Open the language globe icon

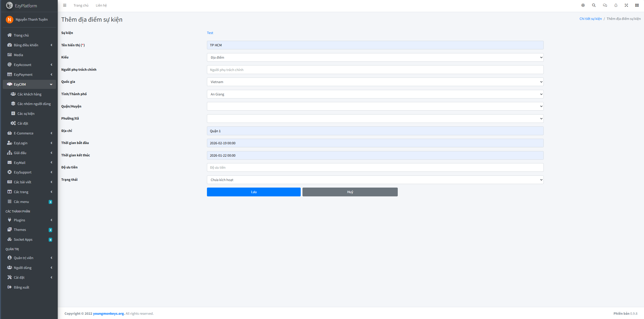coord(583,5)
